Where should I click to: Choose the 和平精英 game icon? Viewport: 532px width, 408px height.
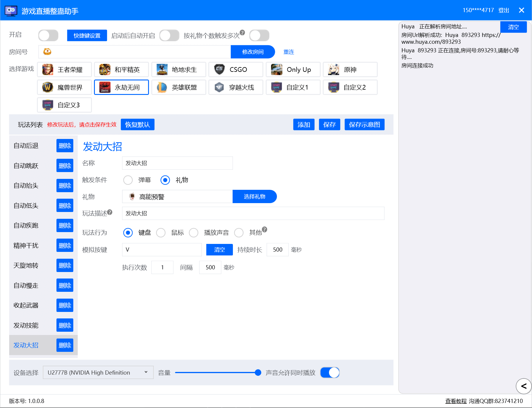pos(105,69)
